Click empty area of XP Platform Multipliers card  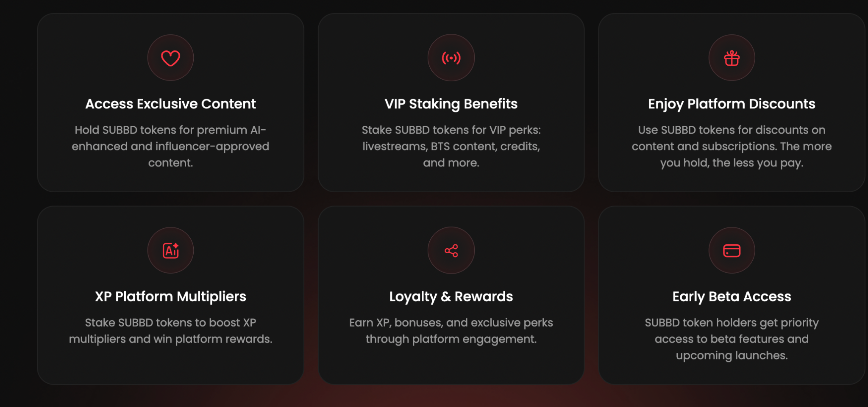coord(170,365)
